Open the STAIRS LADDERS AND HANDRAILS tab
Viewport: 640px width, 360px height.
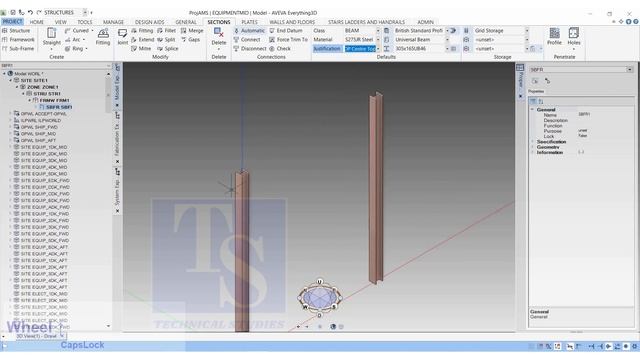(x=367, y=22)
